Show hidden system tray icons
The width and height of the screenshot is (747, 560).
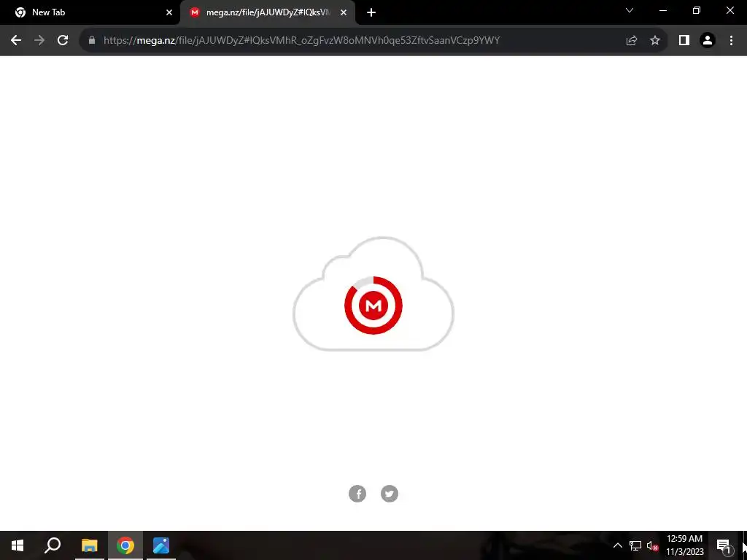(617, 545)
